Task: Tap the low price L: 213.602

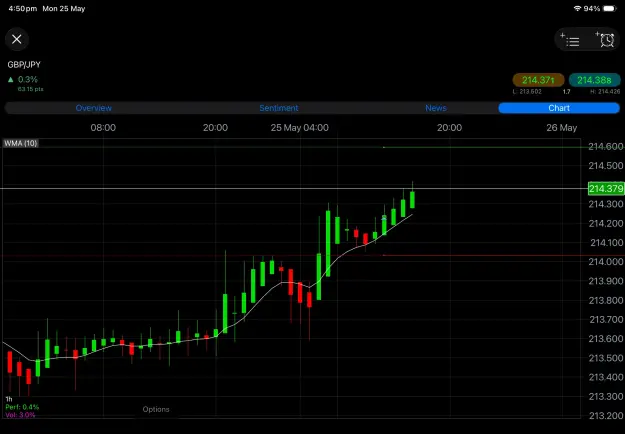Action: pos(527,92)
